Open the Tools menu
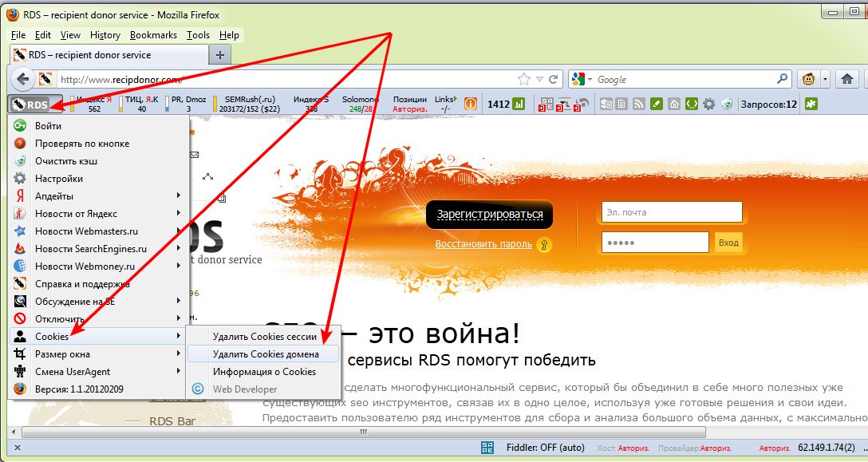 [198, 35]
